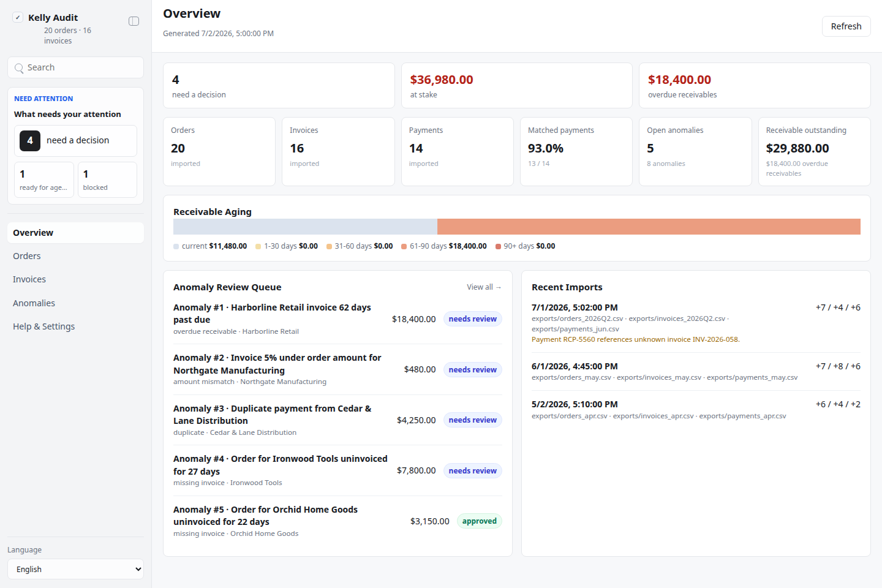The height and width of the screenshot is (588, 882).
Task: Click the 1-30 days $0.00 legend entry
Action: (x=287, y=246)
